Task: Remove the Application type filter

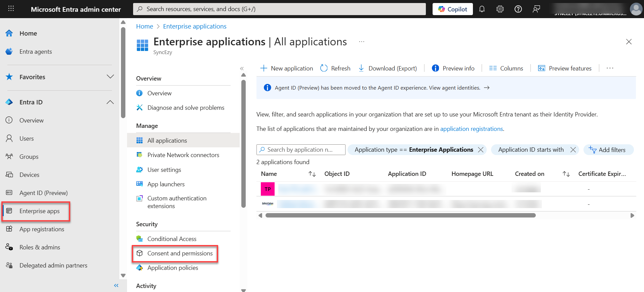Action: click(481, 150)
